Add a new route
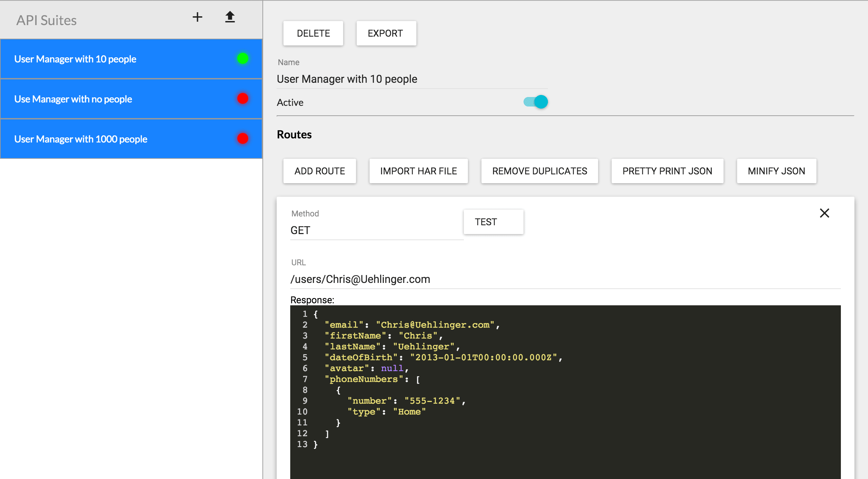 [x=319, y=171]
